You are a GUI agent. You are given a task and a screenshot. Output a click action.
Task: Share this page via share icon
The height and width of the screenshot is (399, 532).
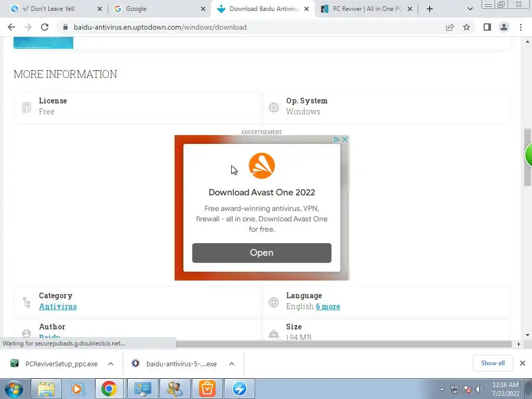(450, 27)
